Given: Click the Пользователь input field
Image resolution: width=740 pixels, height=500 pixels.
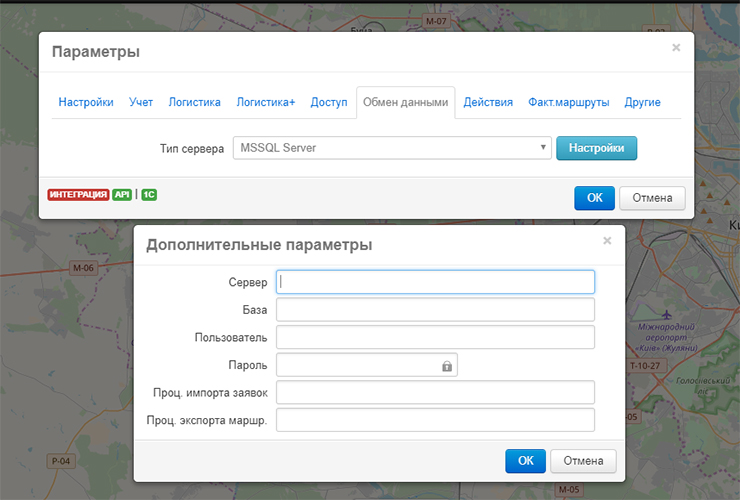Looking at the screenshot, I should pyautogui.click(x=435, y=337).
